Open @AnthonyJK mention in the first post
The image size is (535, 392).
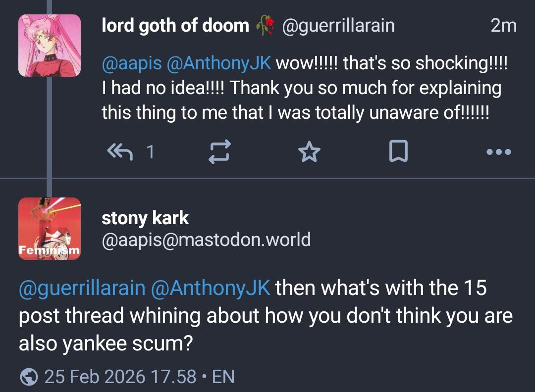219,63
